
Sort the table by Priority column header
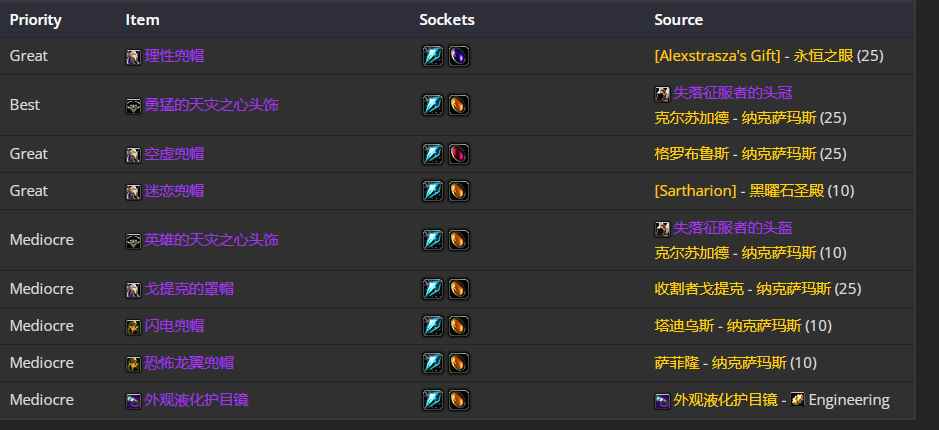coord(35,20)
